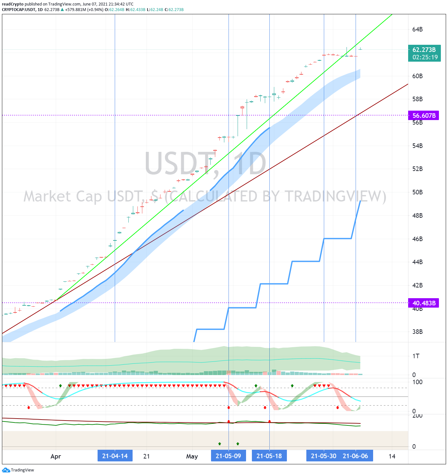448x476 pixels.
Task: Click the first red down arrow in stochastic pane
Action: (29, 408)
